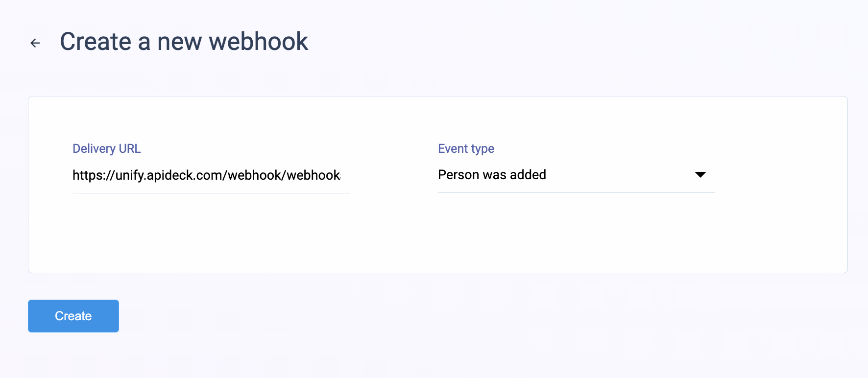
Task: Click the Event type label
Action: 465,148
